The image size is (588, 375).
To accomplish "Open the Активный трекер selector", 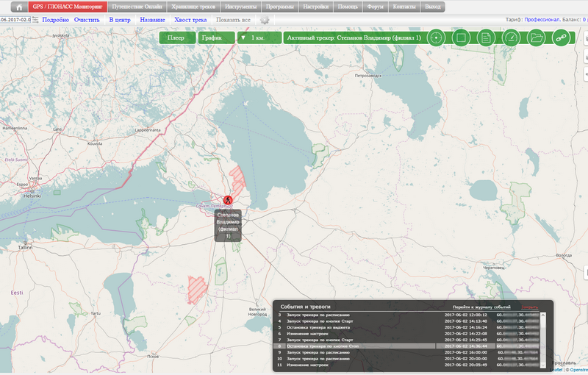I will pos(353,37).
